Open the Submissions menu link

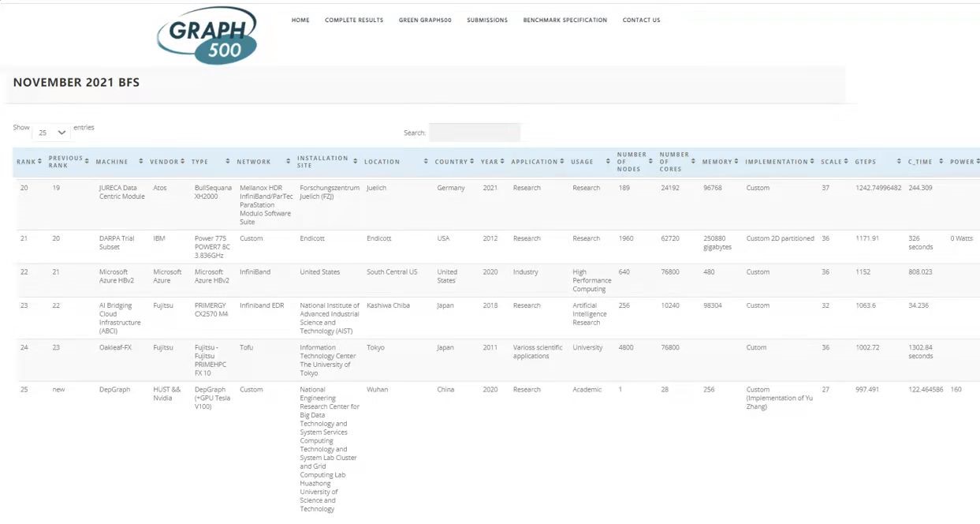click(x=487, y=21)
